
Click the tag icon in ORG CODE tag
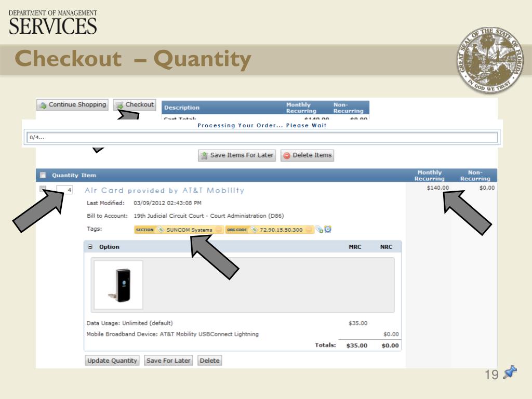pos(254,230)
